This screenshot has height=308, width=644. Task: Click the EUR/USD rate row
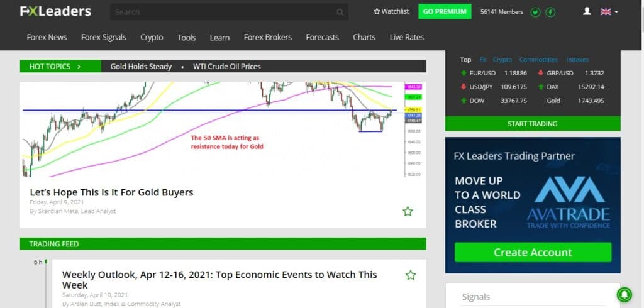pyautogui.click(x=493, y=73)
